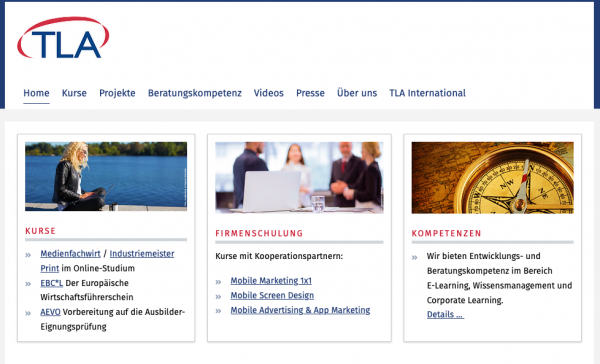Navigate to Presse
The image size is (600, 364).
point(310,93)
